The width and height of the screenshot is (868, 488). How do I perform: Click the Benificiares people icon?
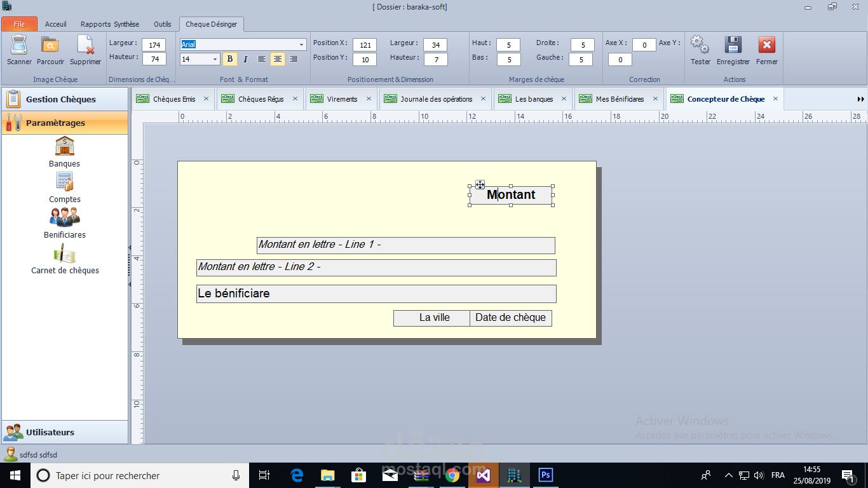[65, 217]
